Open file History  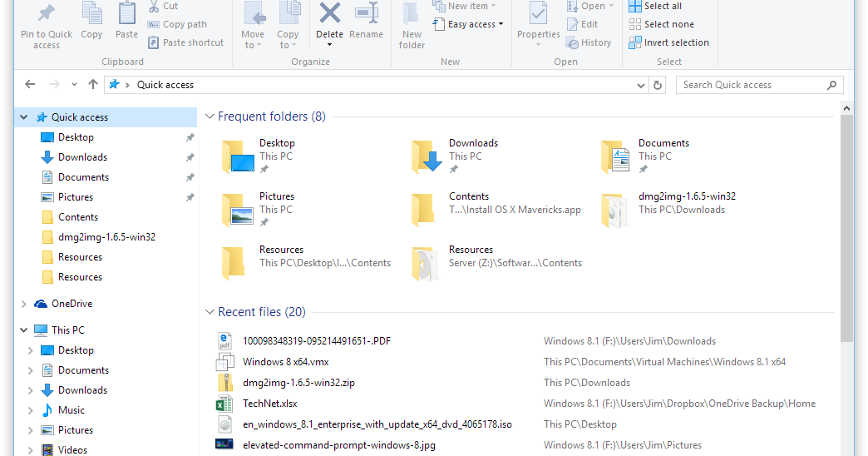[589, 42]
